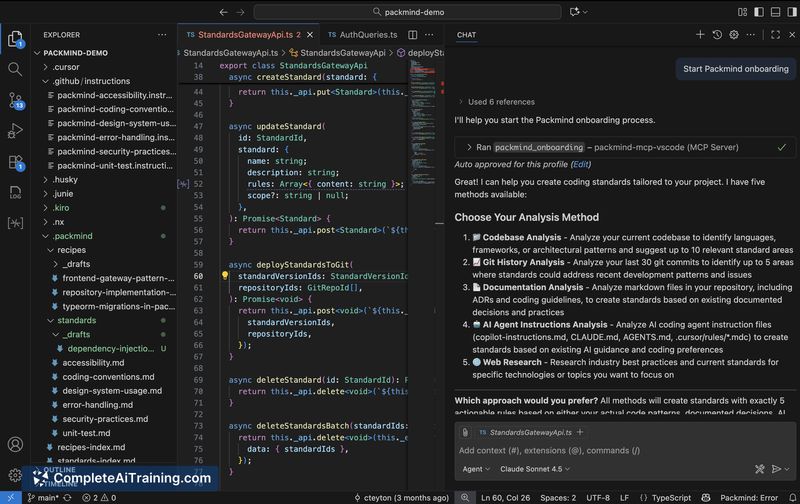Open the configure tools icon in chat input

(759, 469)
